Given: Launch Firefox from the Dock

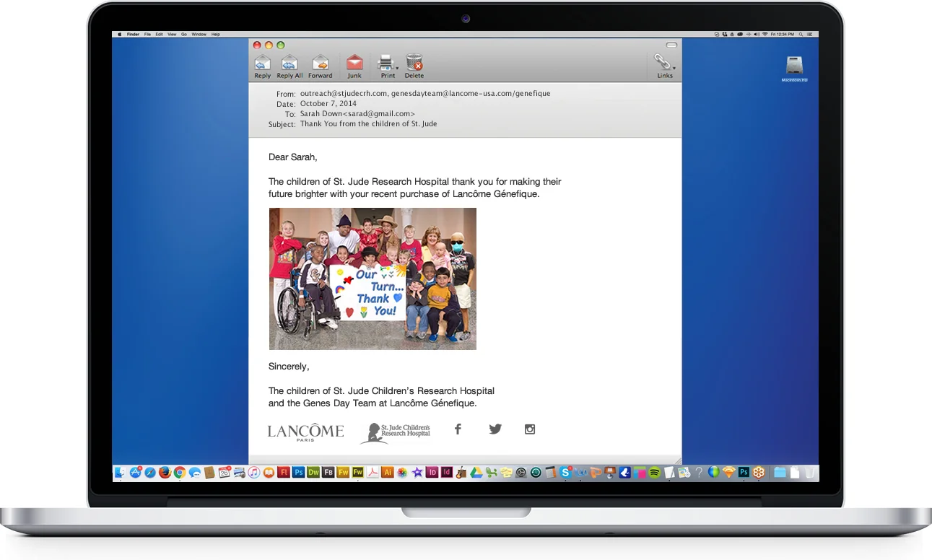Looking at the screenshot, I should (165, 472).
